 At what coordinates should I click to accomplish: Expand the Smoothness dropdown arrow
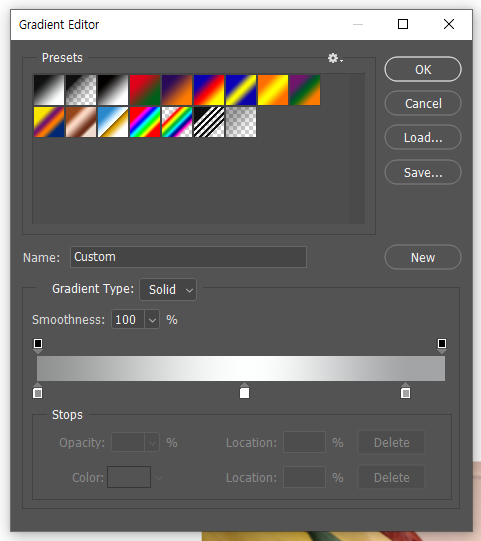152,319
